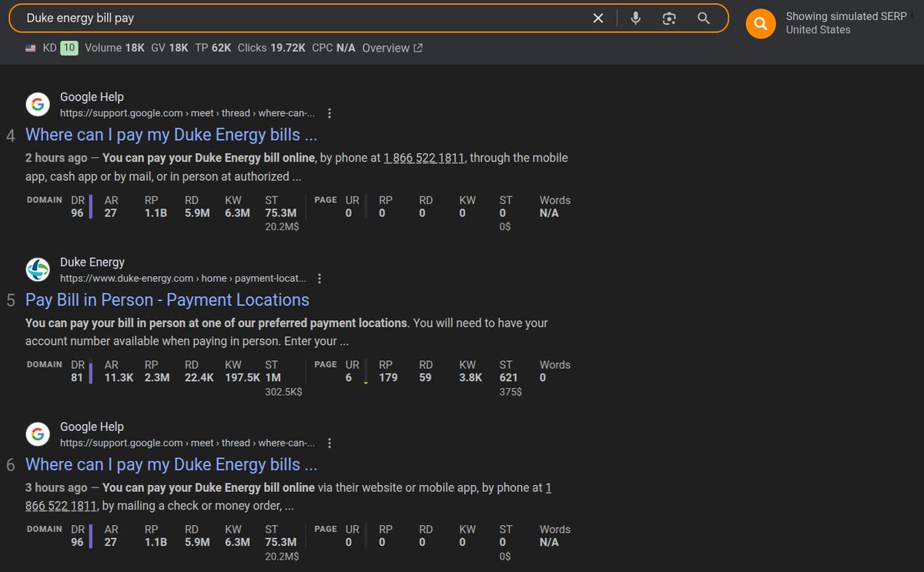The image size is (924, 572).
Task: Submit query with the magnifier icon
Action: [703, 18]
